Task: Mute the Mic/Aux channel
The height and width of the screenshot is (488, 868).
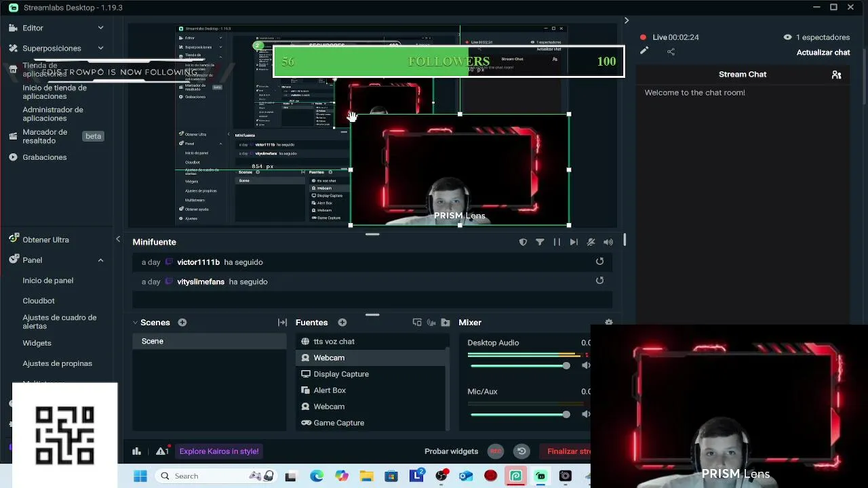Action: pyautogui.click(x=586, y=414)
